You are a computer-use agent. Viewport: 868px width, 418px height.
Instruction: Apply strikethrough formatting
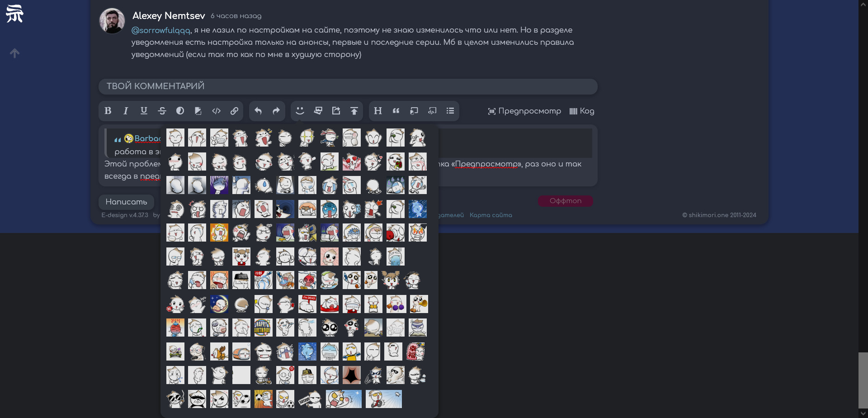pyautogui.click(x=162, y=111)
